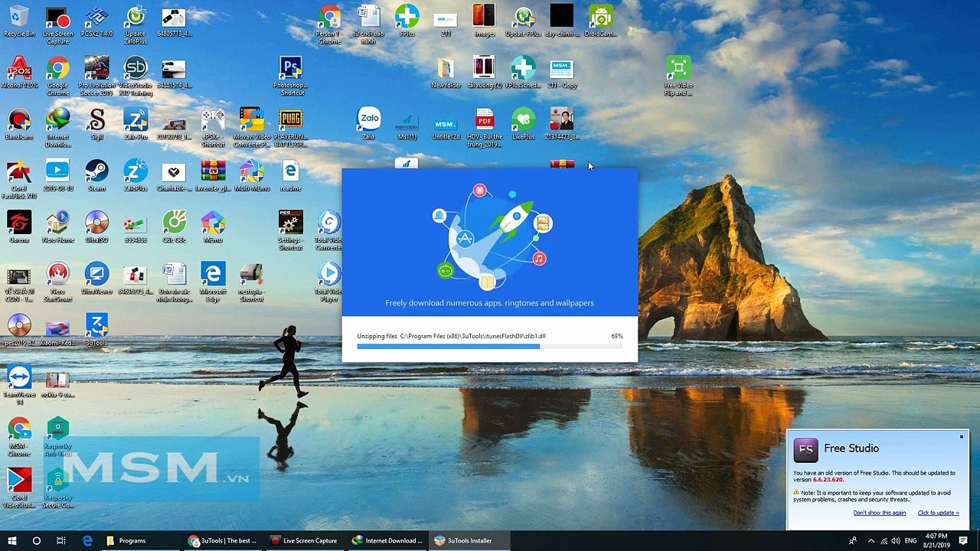Open the HDV PDF file icon
Viewport: 980px width, 551px height.
[x=485, y=128]
